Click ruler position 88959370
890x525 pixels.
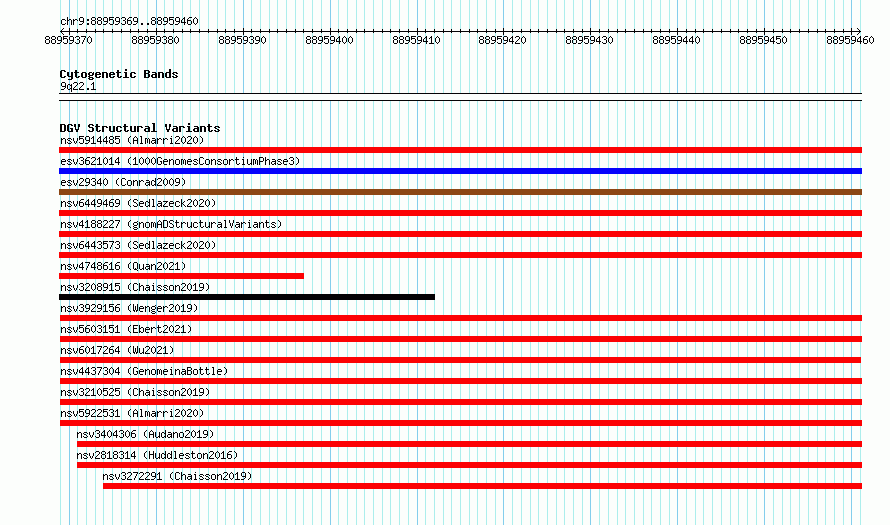click(x=68, y=40)
